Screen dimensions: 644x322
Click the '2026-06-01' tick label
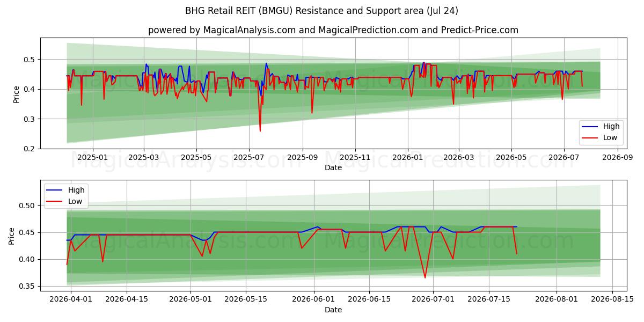pyautogui.click(x=314, y=299)
